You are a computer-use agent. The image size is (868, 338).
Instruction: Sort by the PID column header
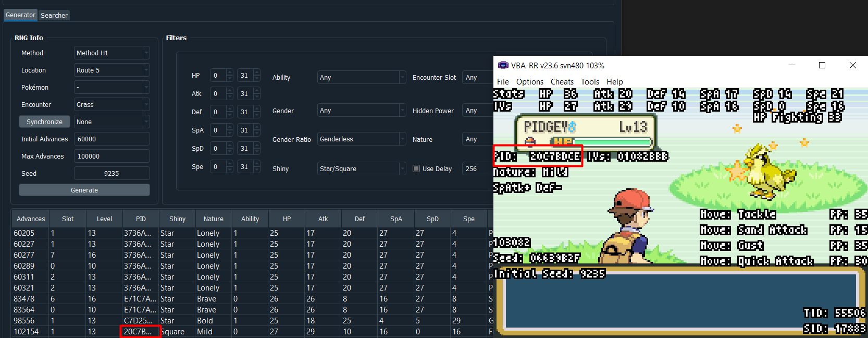click(141, 219)
